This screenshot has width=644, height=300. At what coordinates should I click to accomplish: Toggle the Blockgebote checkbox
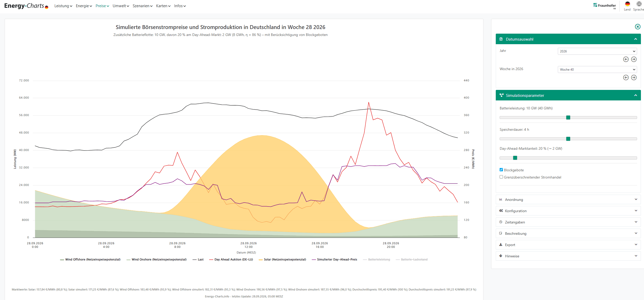point(501,170)
